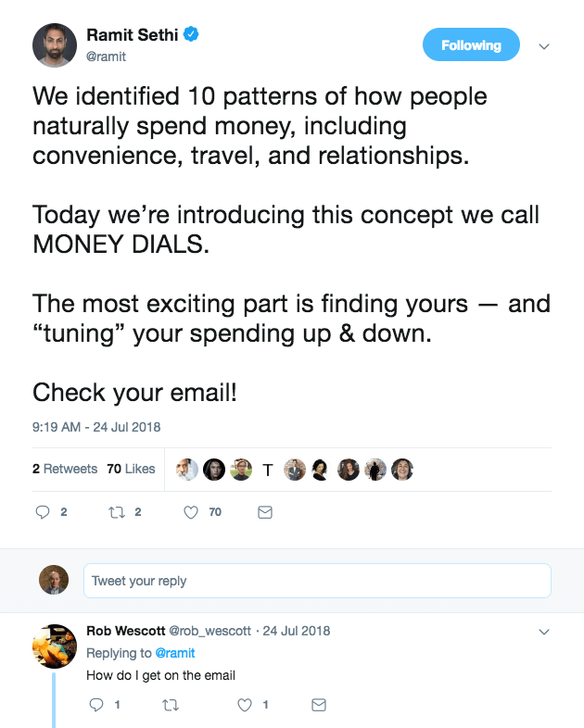
Task: Reply to Ramit Sethi's main tweet
Action: tap(42, 511)
